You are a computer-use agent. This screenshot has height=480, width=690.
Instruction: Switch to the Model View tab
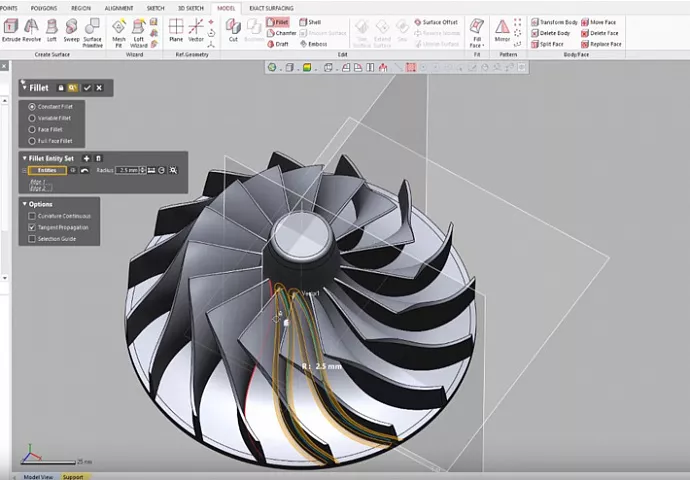38,477
